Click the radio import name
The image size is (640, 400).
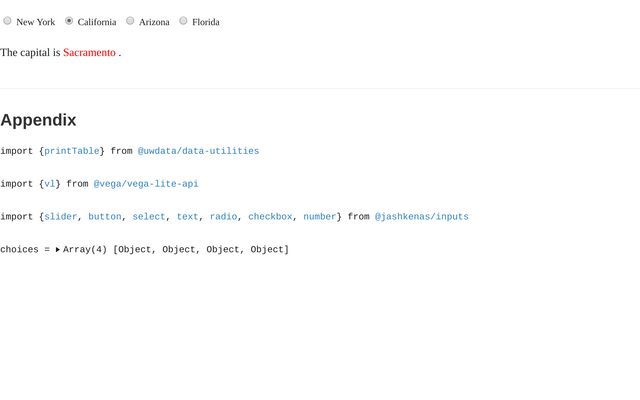pyautogui.click(x=223, y=216)
